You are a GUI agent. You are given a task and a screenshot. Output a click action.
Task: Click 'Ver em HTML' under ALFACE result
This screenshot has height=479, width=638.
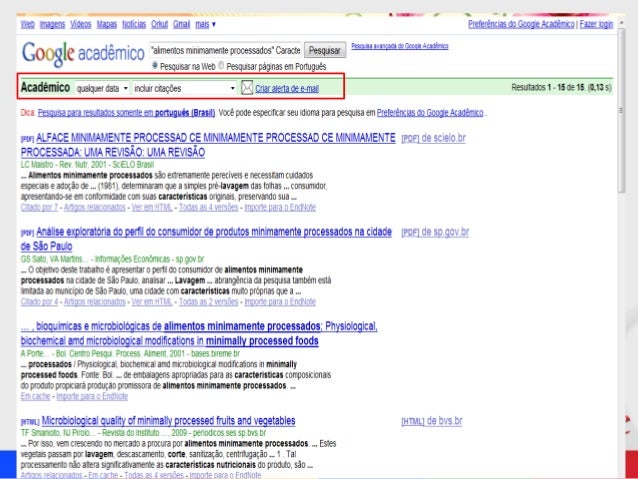152,208
